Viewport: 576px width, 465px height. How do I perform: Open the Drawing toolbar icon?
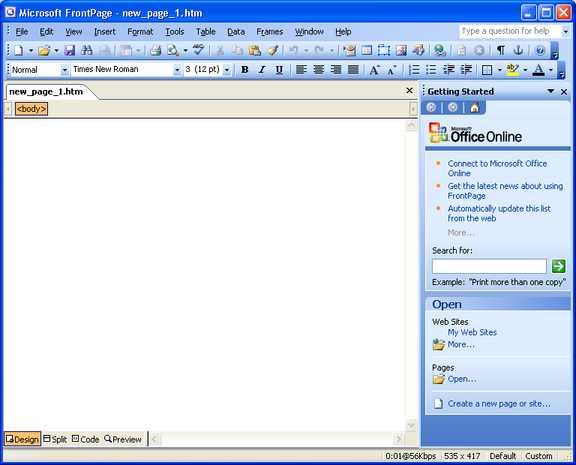point(418,50)
